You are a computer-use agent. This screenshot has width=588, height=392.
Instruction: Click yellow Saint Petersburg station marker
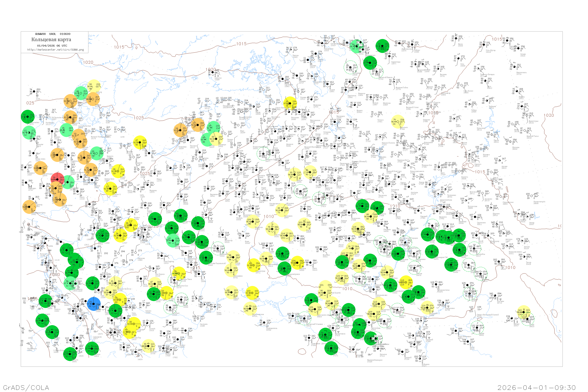point(290,103)
